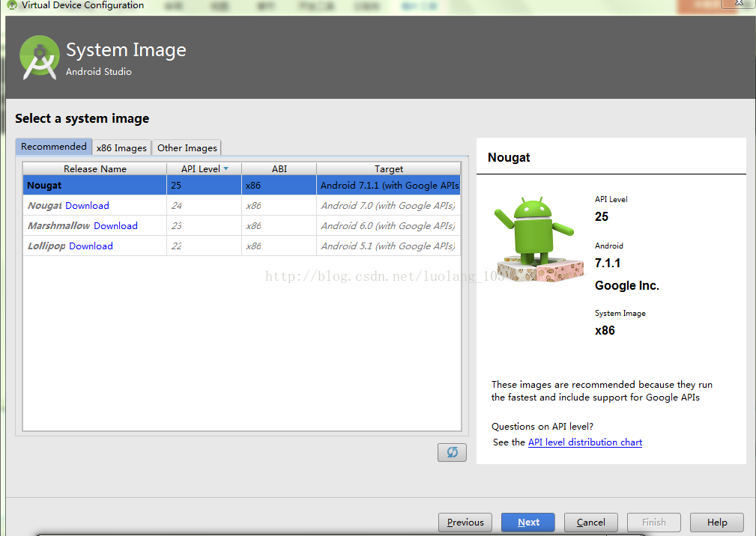Download the Lollipop system image
Screen dimensions: 756x536
point(91,246)
